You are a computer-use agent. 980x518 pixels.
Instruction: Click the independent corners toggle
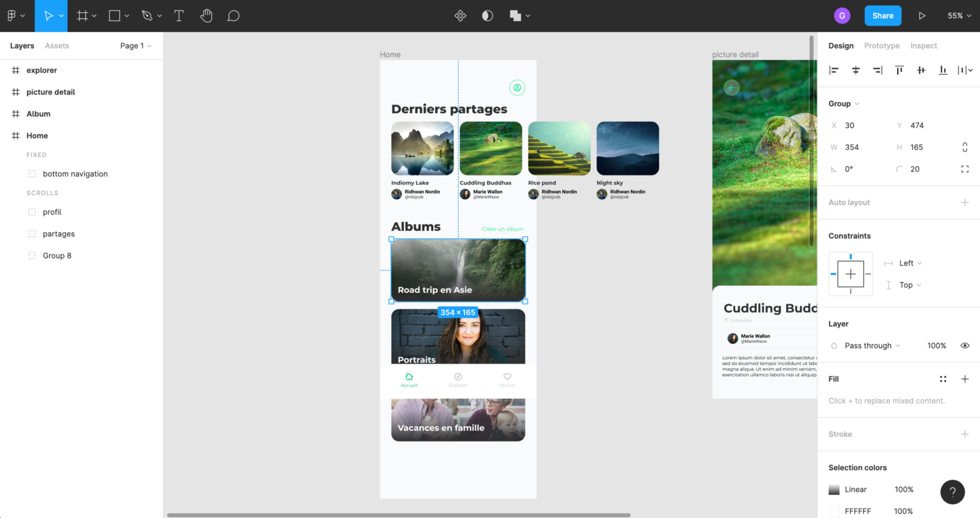[965, 168]
